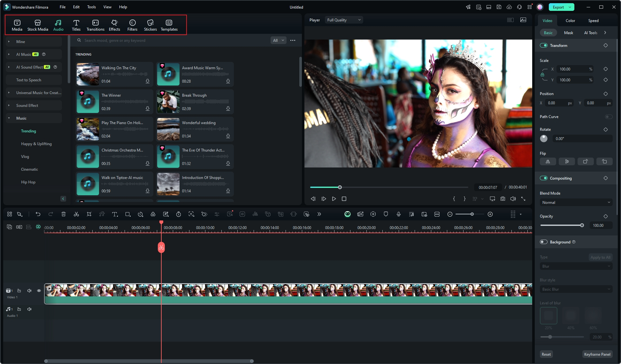Take a snapshot with camera icon
621x364 pixels.
click(503, 199)
